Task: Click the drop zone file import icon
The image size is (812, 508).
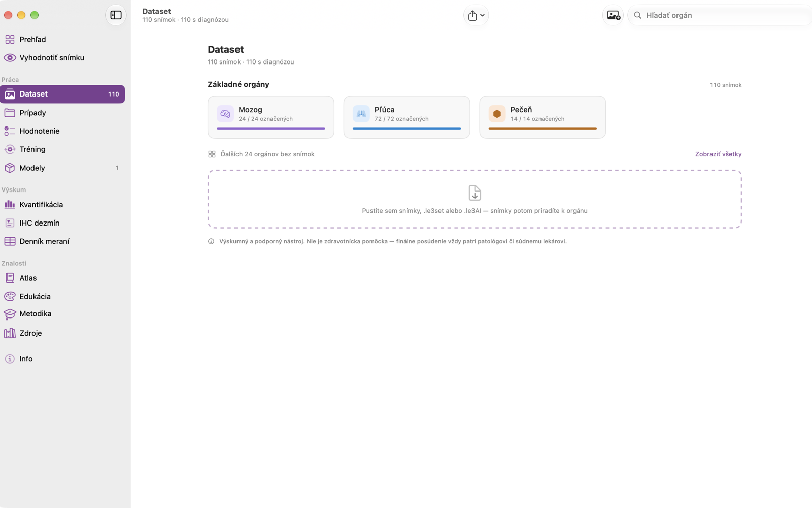Action: [475, 193]
